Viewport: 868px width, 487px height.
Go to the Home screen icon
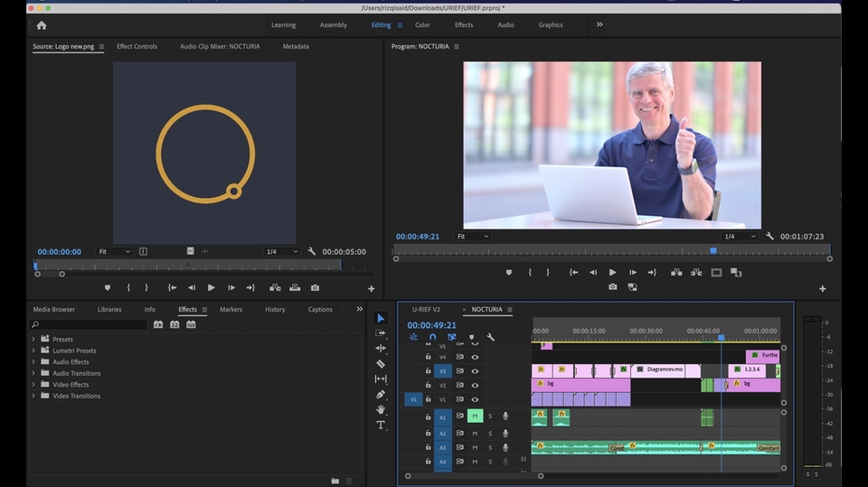point(42,25)
